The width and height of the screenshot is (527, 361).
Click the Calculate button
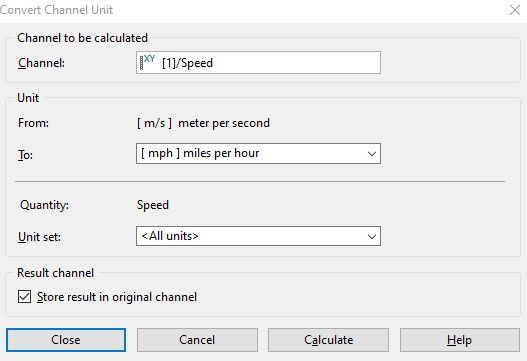328,340
